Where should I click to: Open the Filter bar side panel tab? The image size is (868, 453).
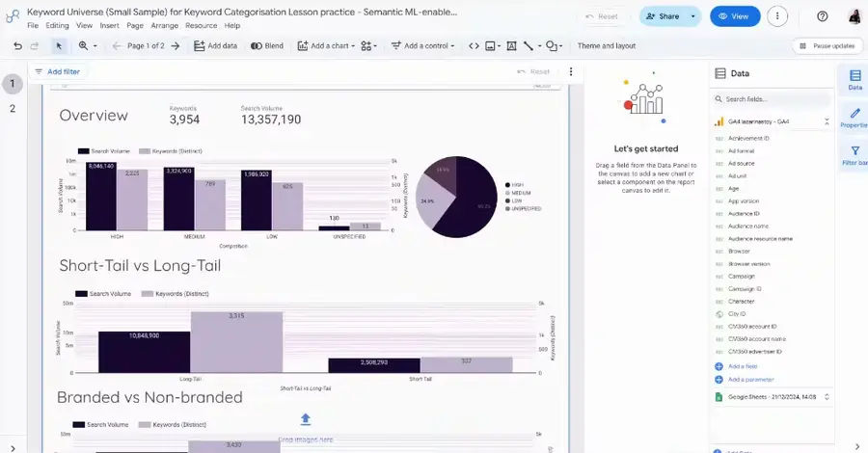click(854, 155)
